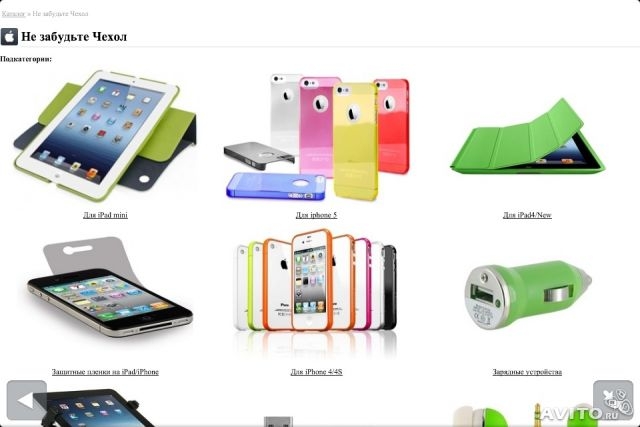The width and height of the screenshot is (640, 427).
Task: Click the Не забудьте Чехол heading
Action: 74,37
